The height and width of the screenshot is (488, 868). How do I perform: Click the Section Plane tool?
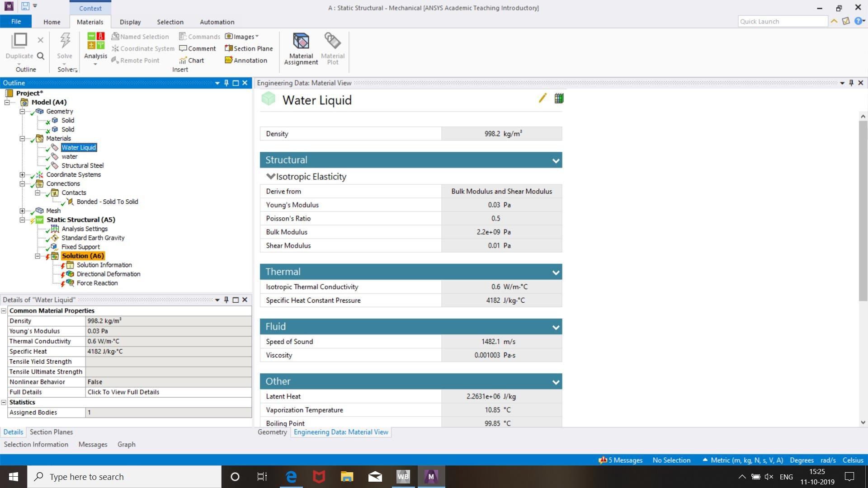pos(249,48)
